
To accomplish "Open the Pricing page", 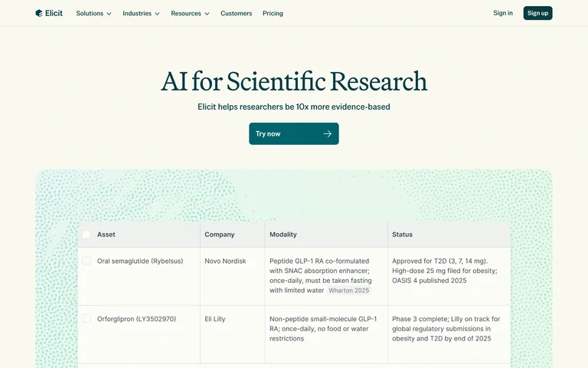I will [x=273, y=13].
